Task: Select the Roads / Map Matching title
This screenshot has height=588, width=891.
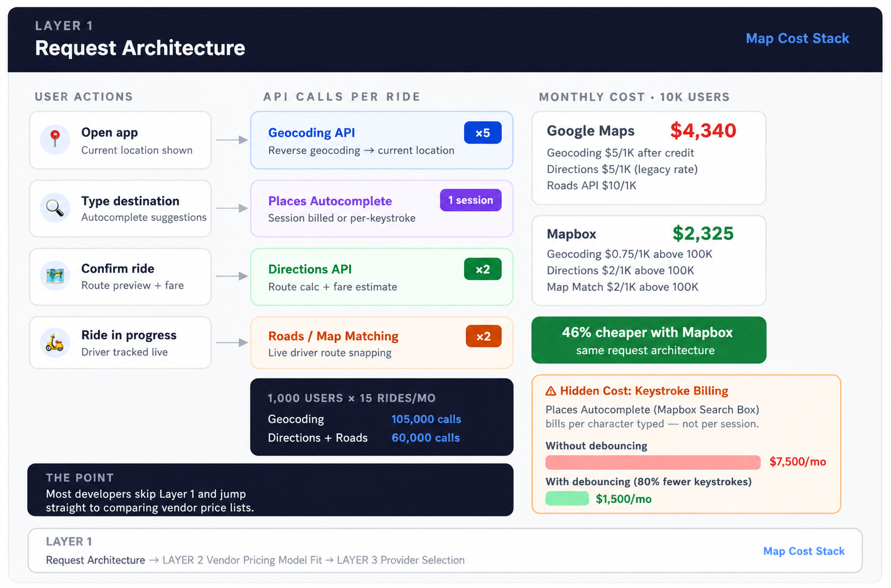Action: pyautogui.click(x=333, y=336)
